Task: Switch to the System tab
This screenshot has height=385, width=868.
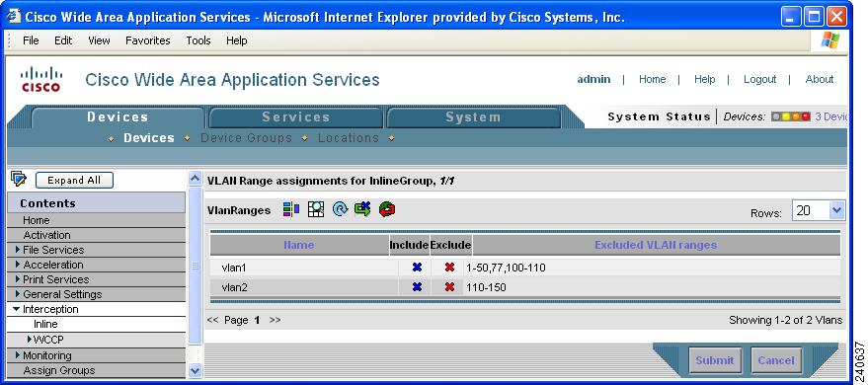Action: tap(473, 117)
